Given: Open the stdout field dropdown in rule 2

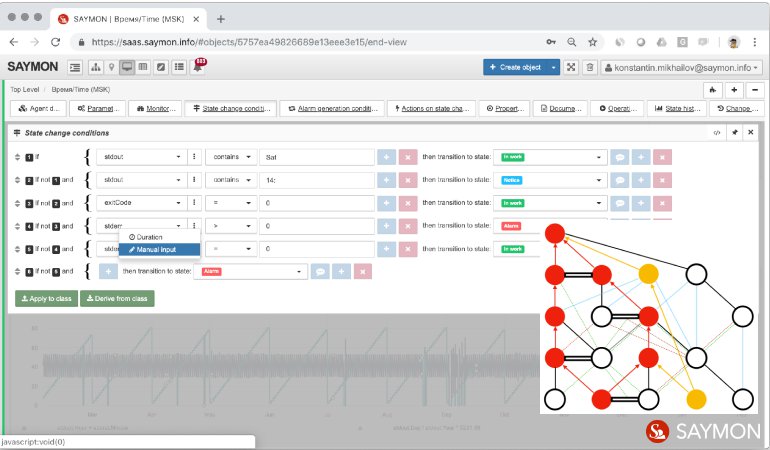Looking at the screenshot, I should (141, 180).
